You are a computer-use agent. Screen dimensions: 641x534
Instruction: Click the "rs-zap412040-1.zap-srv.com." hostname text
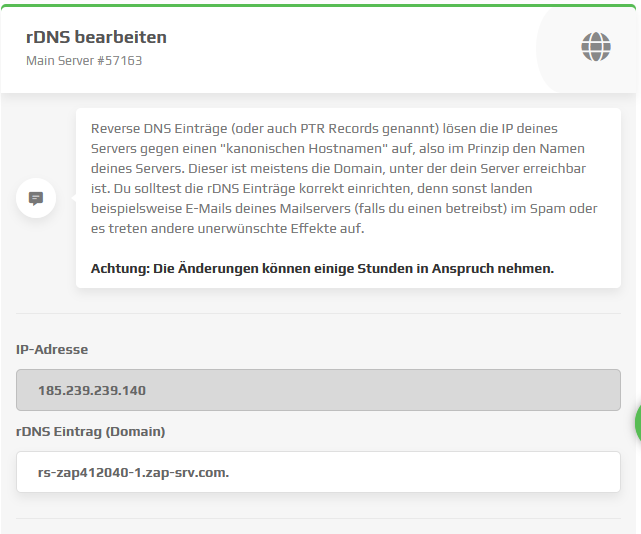coord(133,472)
